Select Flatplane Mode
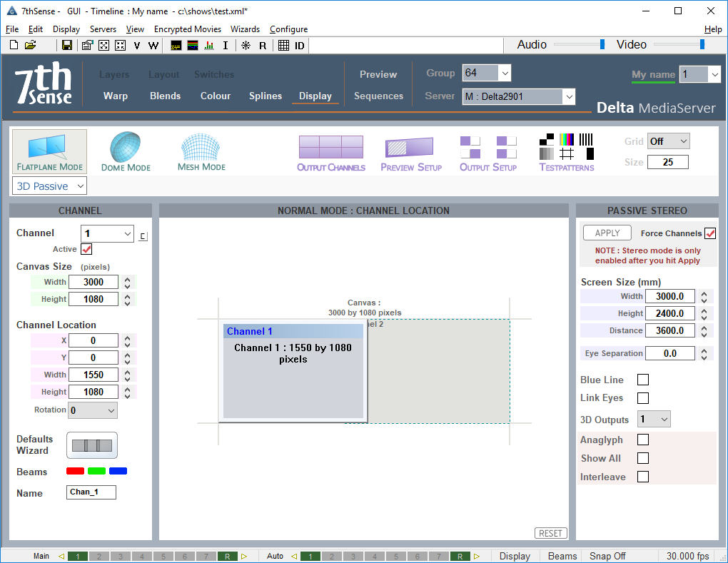The height and width of the screenshot is (563, 728). [x=50, y=152]
